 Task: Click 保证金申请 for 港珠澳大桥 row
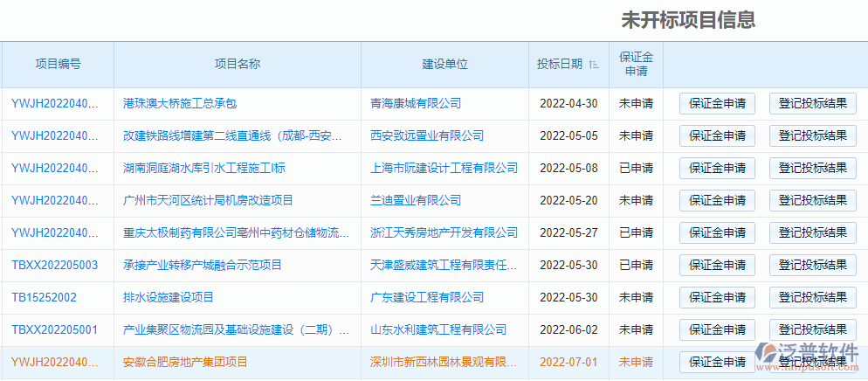click(x=717, y=103)
